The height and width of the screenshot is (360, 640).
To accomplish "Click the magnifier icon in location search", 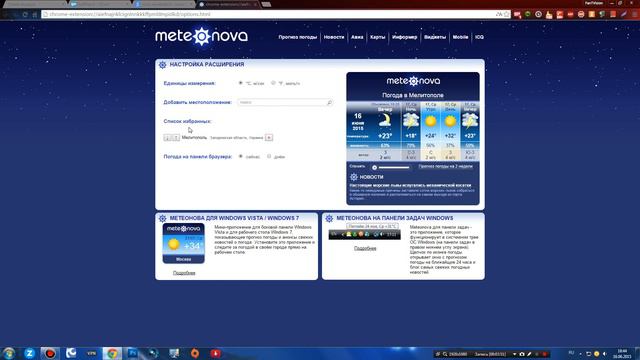I will [x=329, y=102].
